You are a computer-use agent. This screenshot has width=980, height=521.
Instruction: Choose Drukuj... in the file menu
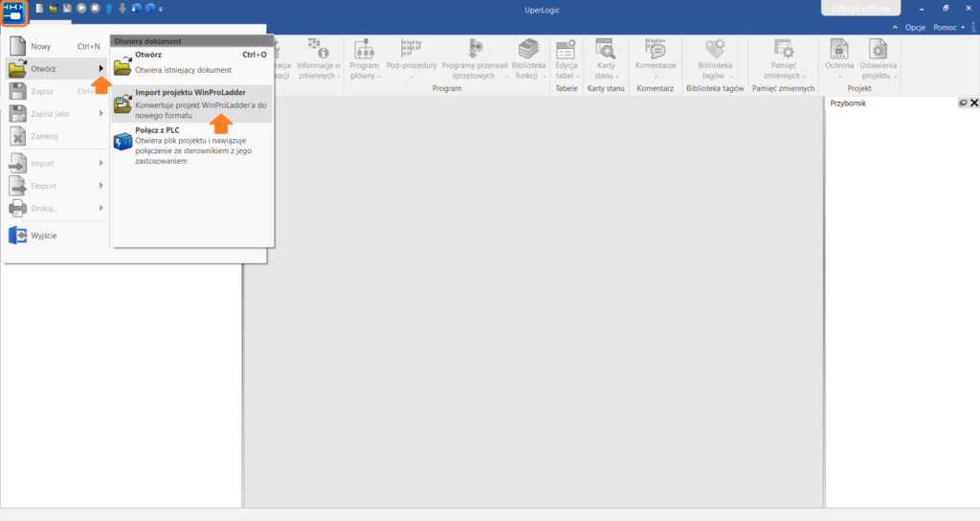[56, 209]
